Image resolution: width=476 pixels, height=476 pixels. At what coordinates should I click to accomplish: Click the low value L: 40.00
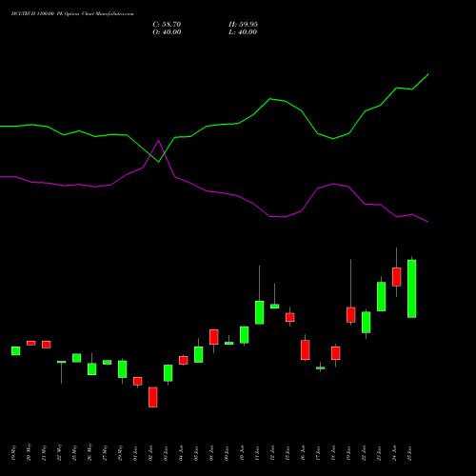coord(243,32)
